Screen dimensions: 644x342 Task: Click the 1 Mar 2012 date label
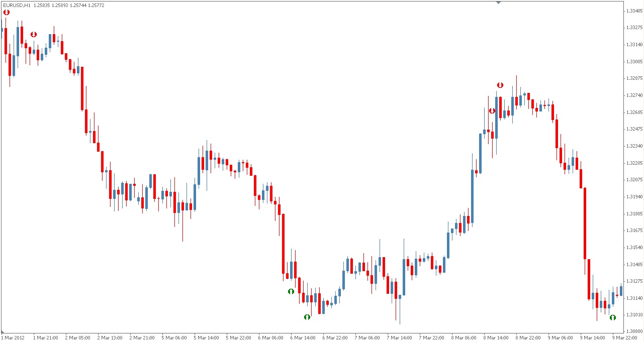click(14, 338)
